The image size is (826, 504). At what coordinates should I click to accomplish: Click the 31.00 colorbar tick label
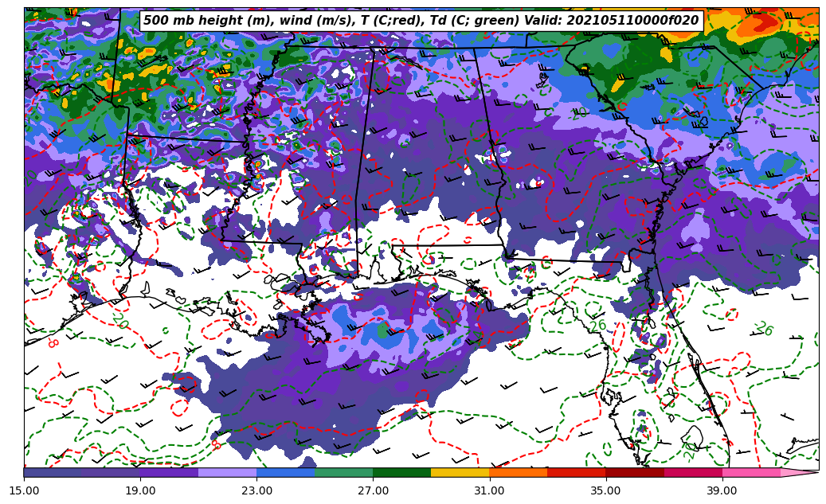(489, 490)
